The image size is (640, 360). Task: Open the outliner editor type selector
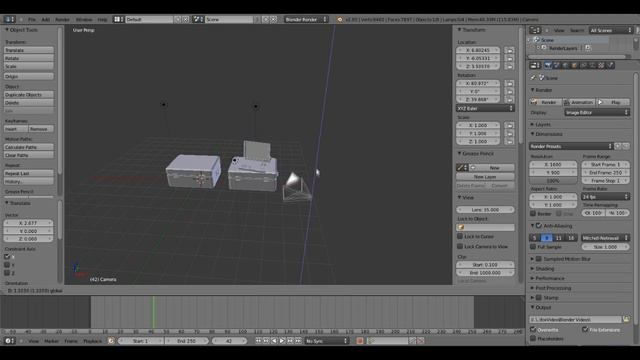click(x=535, y=30)
